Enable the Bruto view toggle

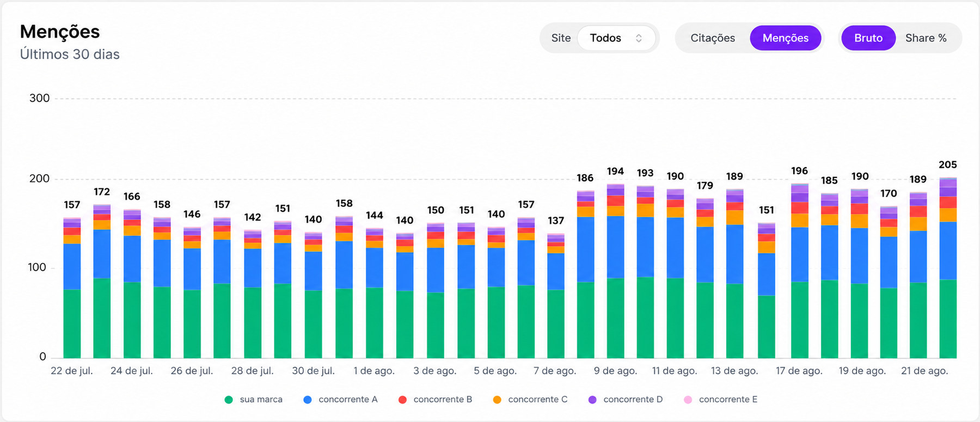[868, 38]
